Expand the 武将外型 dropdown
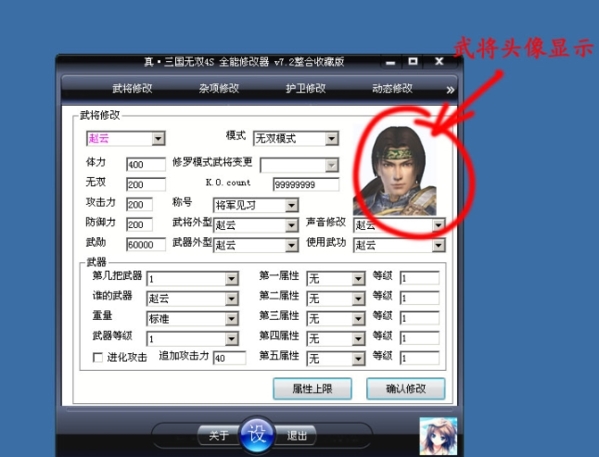The height and width of the screenshot is (457, 599). tap(256, 225)
